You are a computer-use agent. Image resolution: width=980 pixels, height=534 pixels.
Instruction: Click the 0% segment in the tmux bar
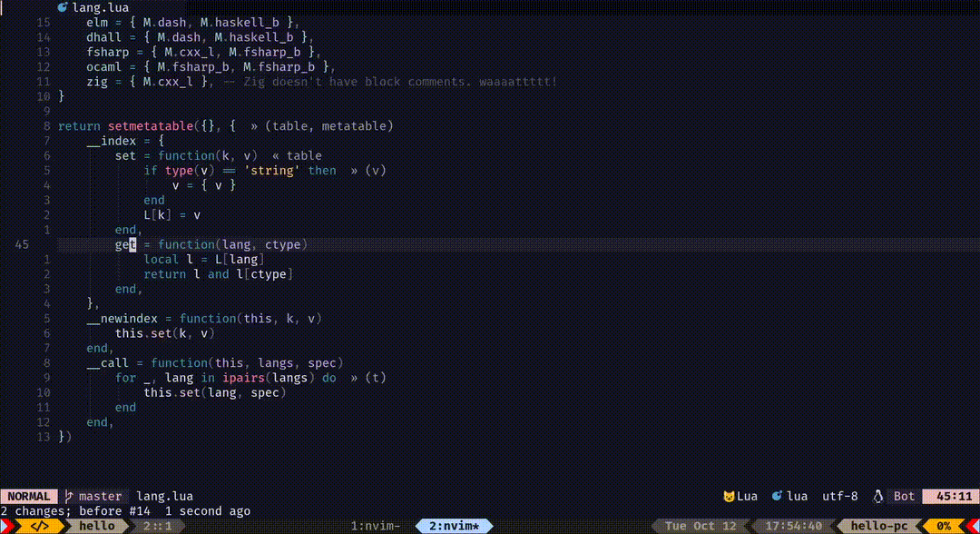(944, 527)
